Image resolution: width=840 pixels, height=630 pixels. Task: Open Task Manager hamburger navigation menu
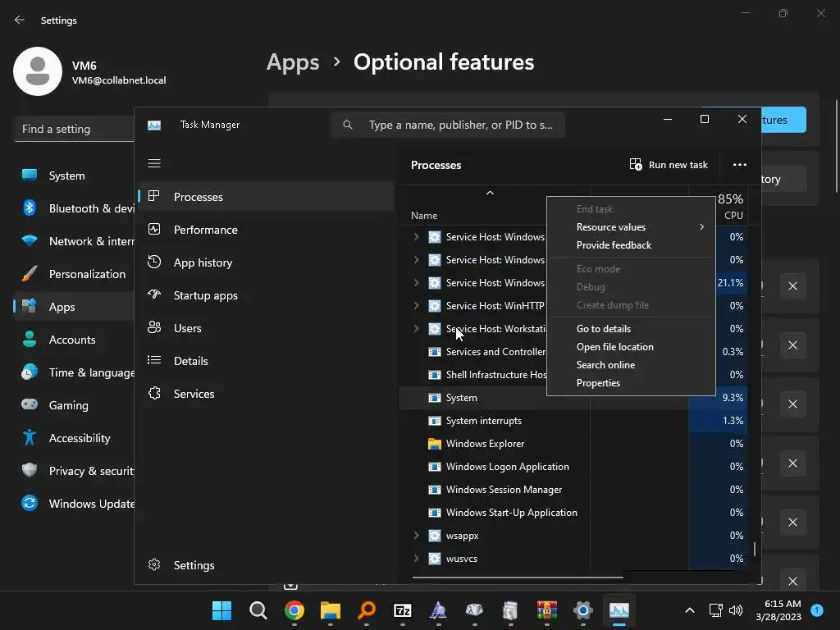pos(154,163)
